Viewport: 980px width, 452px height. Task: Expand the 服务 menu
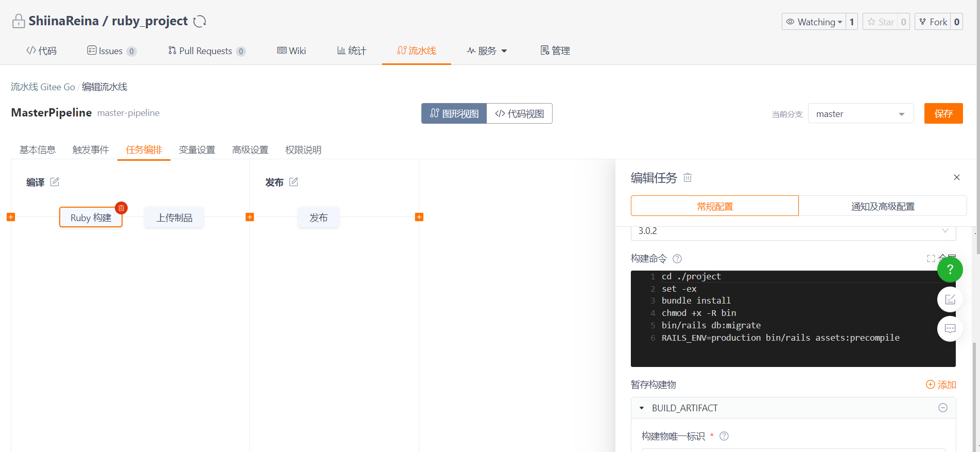tap(487, 51)
